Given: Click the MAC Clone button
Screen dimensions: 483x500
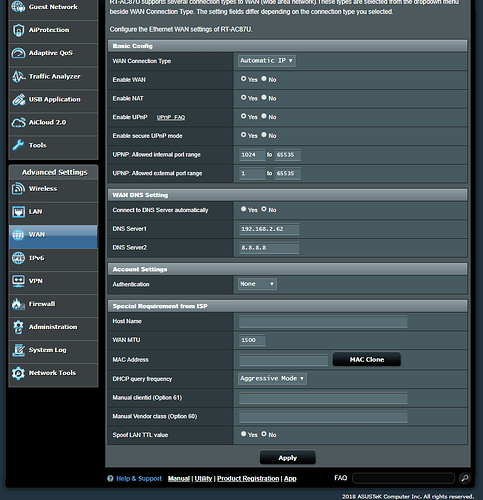Looking at the screenshot, I should point(367,359).
